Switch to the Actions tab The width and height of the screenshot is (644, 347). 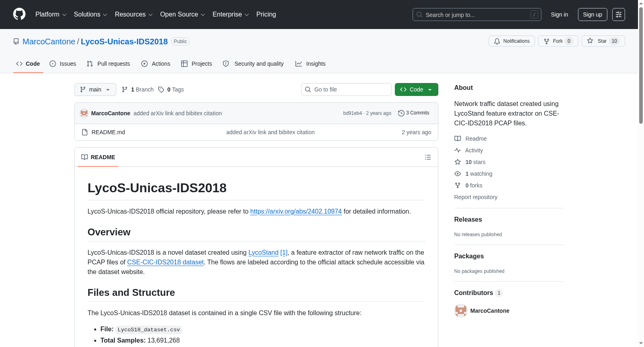156,64
